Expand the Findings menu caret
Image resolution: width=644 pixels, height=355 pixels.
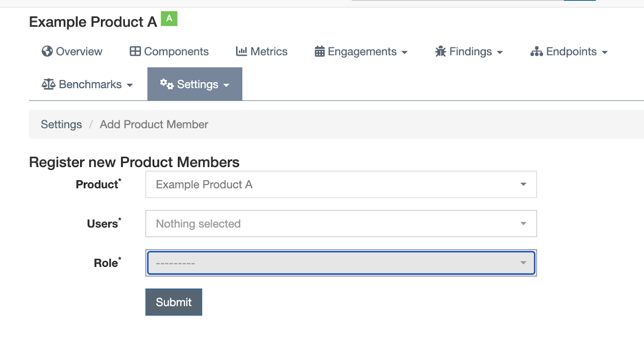coord(500,52)
